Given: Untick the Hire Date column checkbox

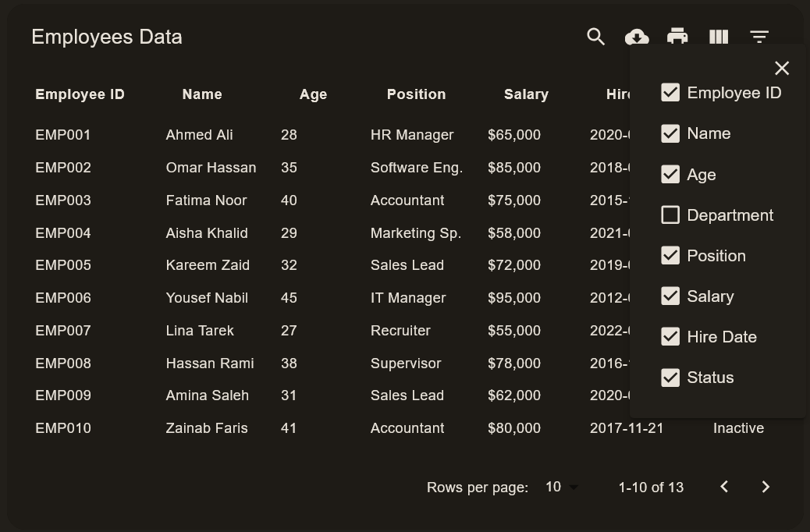Looking at the screenshot, I should pyautogui.click(x=670, y=337).
